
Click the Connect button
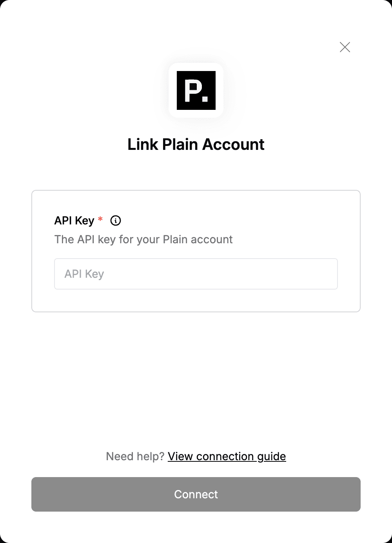click(x=196, y=494)
